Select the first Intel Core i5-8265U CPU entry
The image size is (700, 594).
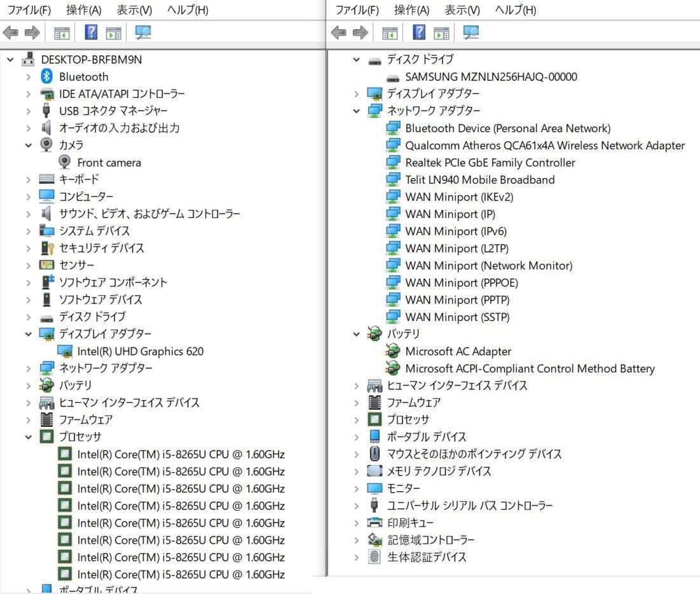181,454
